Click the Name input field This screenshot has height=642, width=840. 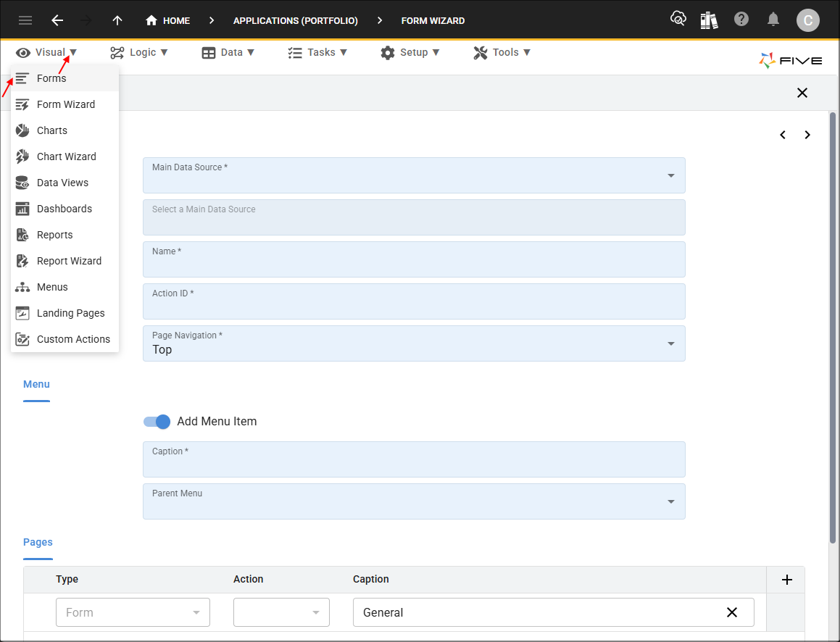pyautogui.click(x=414, y=259)
